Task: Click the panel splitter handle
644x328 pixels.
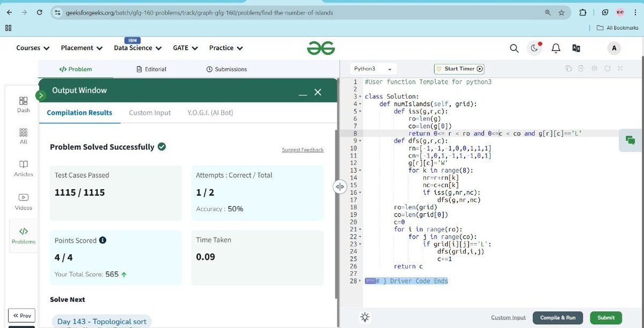Action: [x=340, y=187]
